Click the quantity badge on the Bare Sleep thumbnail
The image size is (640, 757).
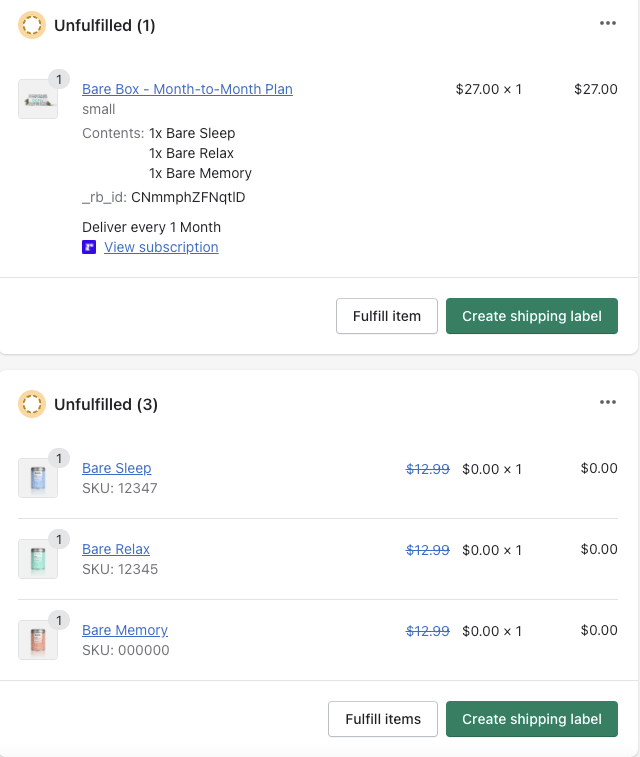58,458
